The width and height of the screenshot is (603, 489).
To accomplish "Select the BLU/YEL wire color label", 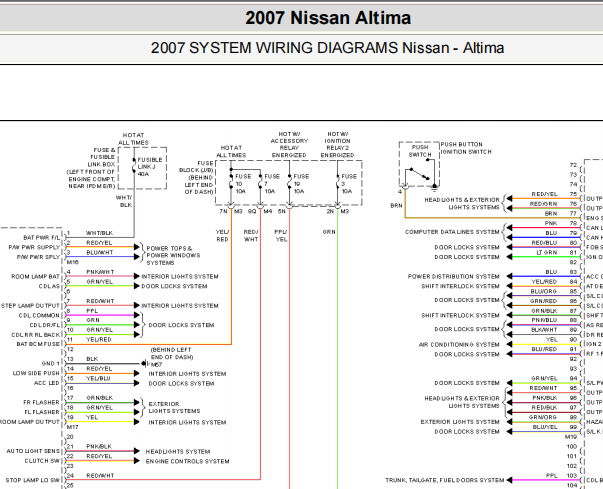I will coord(545,427).
